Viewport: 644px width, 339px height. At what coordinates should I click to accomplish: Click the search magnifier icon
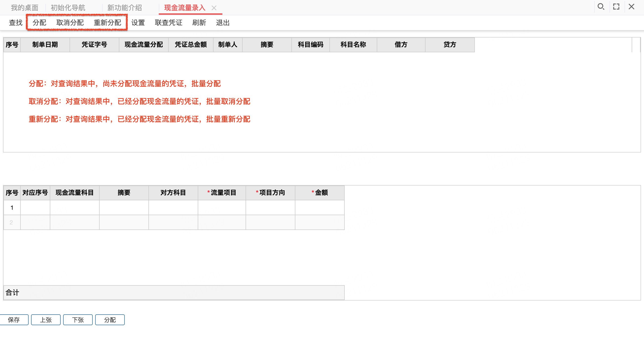[x=601, y=7]
